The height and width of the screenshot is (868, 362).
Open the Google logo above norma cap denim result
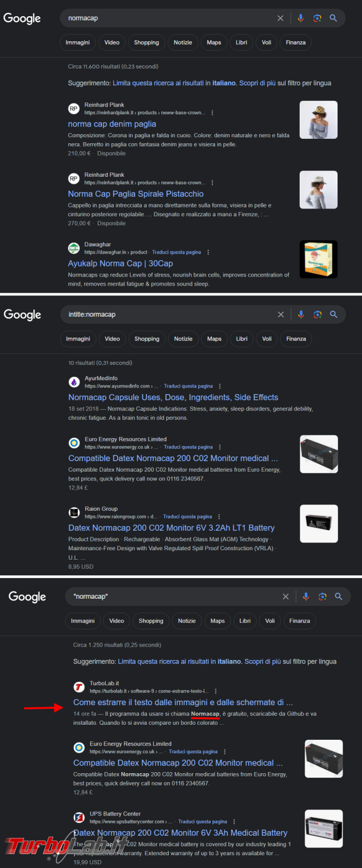coord(22,18)
